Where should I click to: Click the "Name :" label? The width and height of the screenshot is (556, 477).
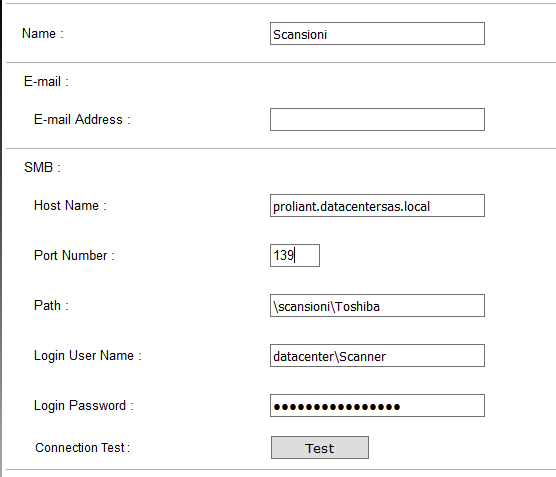[x=43, y=34]
